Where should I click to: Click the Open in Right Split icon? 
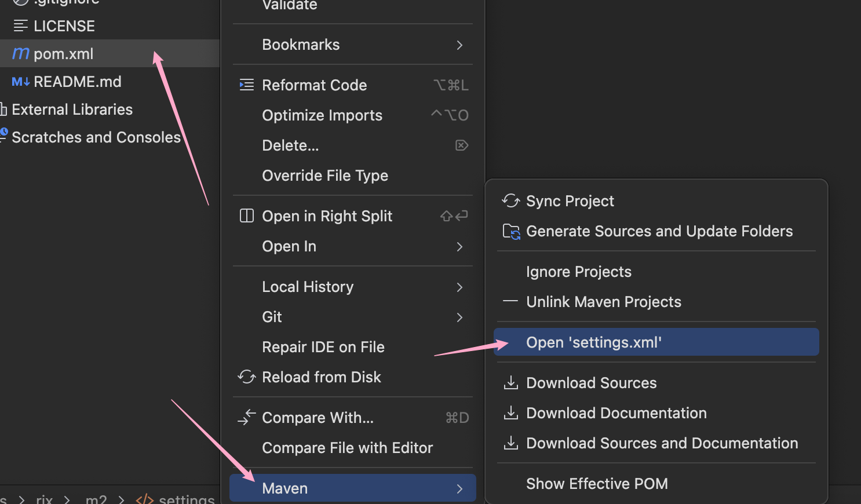click(x=247, y=216)
